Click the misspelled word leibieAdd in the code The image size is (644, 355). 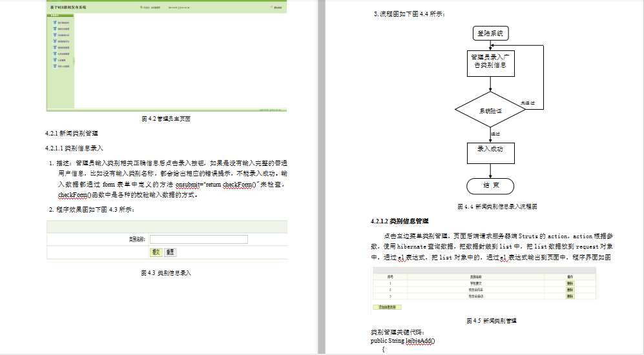coord(420,340)
